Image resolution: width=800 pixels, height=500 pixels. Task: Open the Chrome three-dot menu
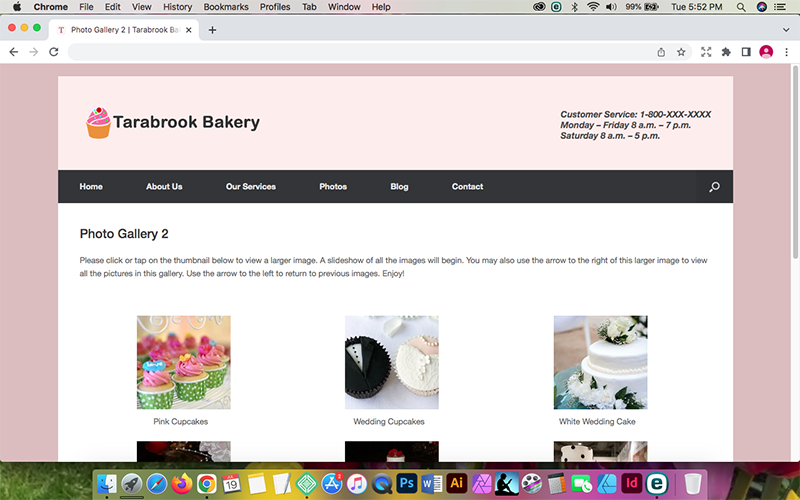point(786,52)
